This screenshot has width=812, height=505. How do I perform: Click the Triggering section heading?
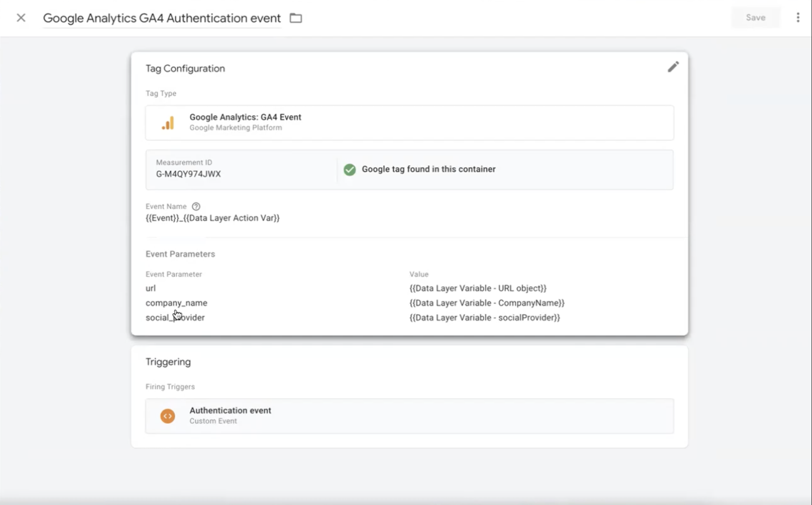point(168,362)
